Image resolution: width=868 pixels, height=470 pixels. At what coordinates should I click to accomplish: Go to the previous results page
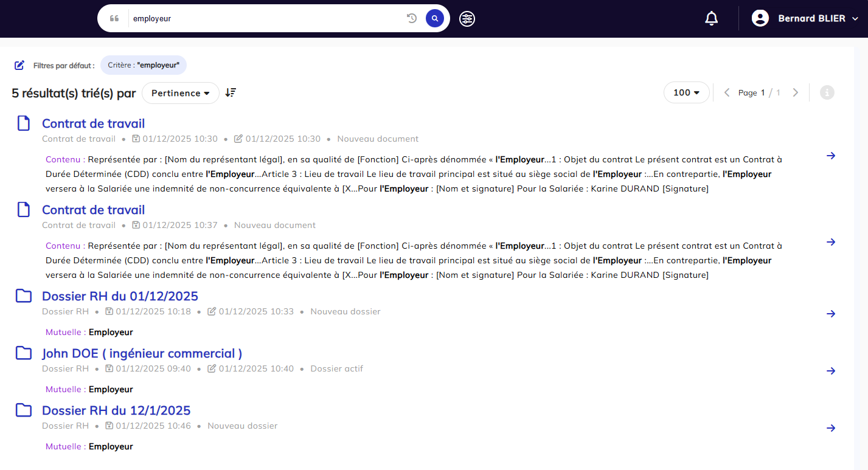(726, 92)
